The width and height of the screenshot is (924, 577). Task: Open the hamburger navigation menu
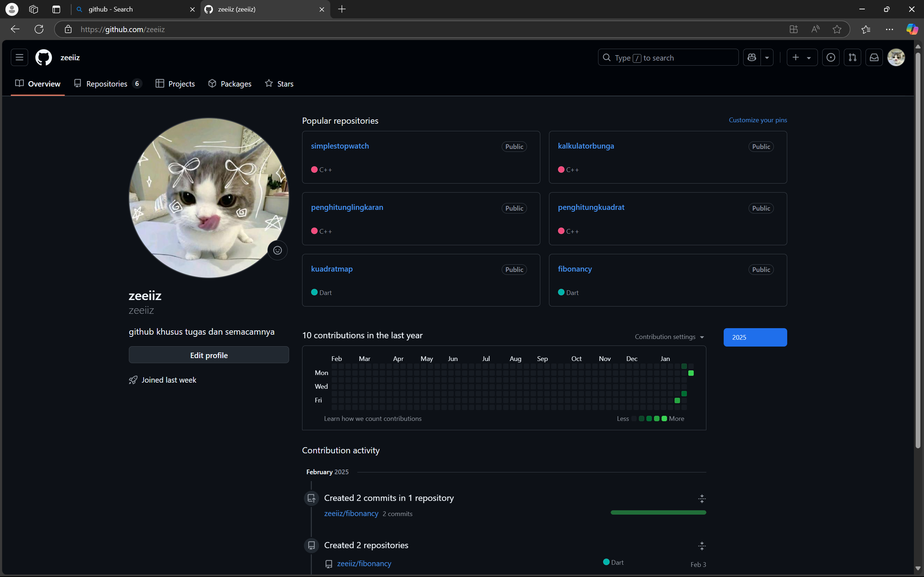click(x=19, y=58)
